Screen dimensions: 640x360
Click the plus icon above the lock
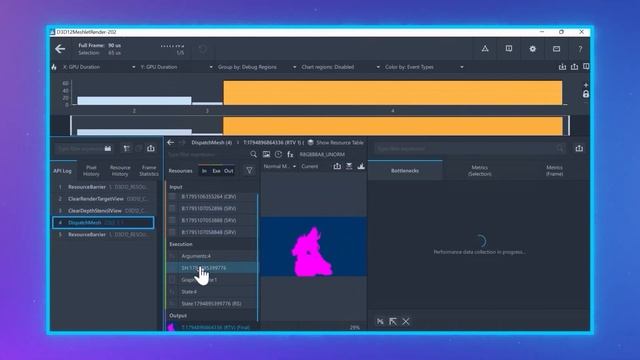[x=586, y=85]
